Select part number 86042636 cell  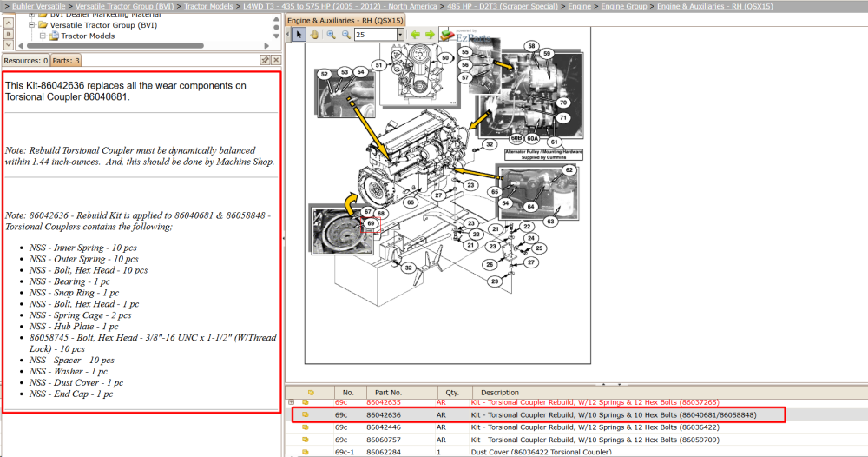click(x=384, y=414)
